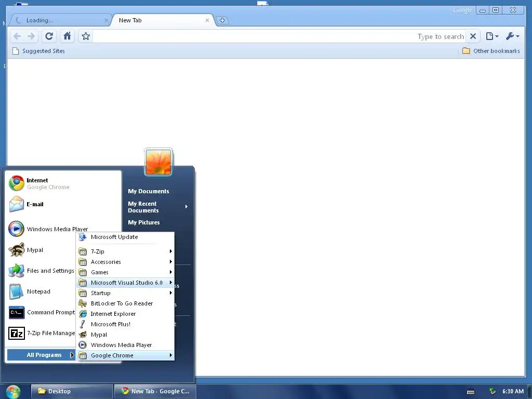This screenshot has width=532, height=399.
Task: Launch BitLocker To Go Reader
Action: point(125,303)
